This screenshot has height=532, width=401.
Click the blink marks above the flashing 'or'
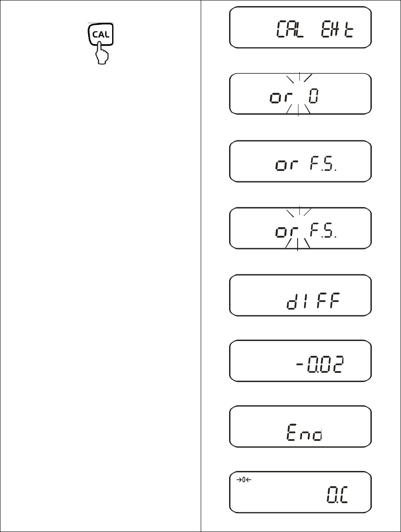pos(299,211)
